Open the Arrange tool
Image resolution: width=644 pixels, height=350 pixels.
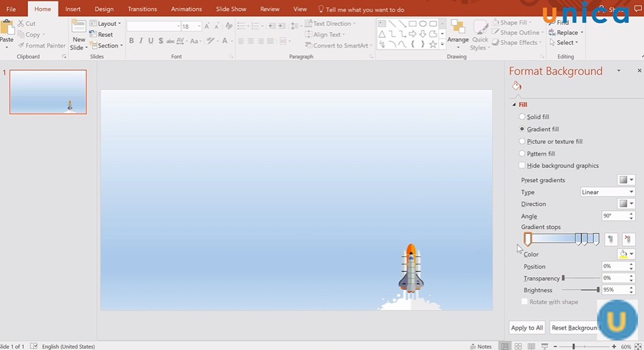point(458,34)
